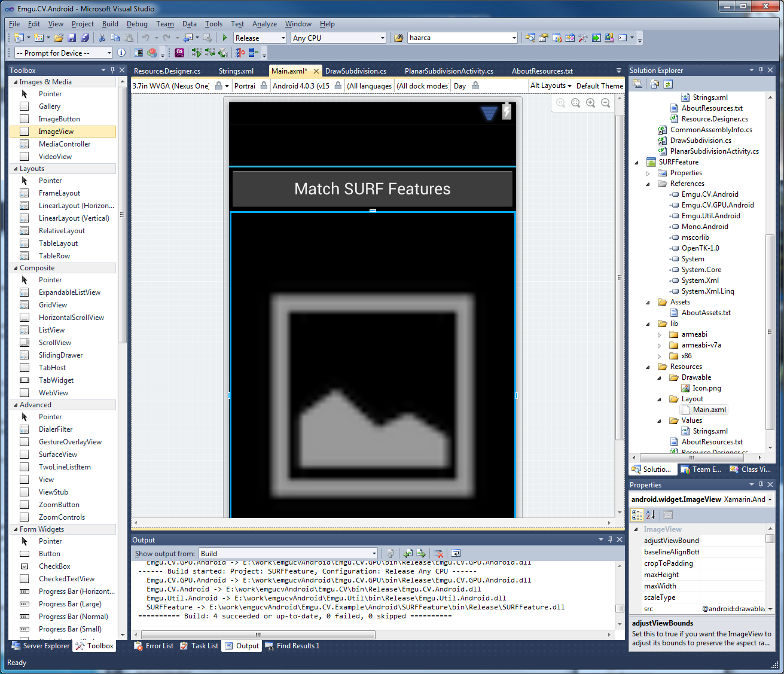Expand the armeabi folder node
Image resolution: width=784 pixels, height=674 pixels.
(659, 335)
